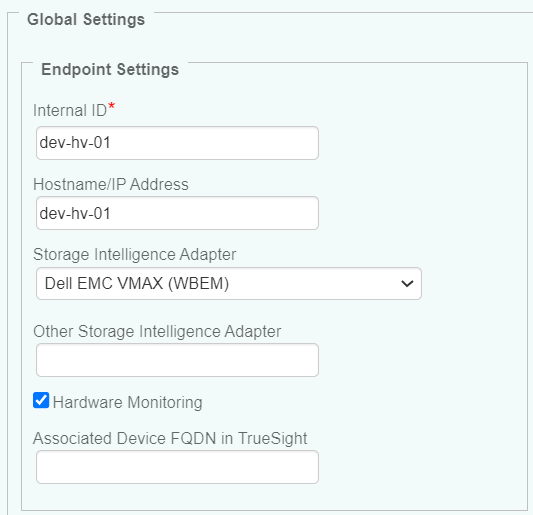Click the Associated Device FQDN in TrueSight label

coord(170,439)
